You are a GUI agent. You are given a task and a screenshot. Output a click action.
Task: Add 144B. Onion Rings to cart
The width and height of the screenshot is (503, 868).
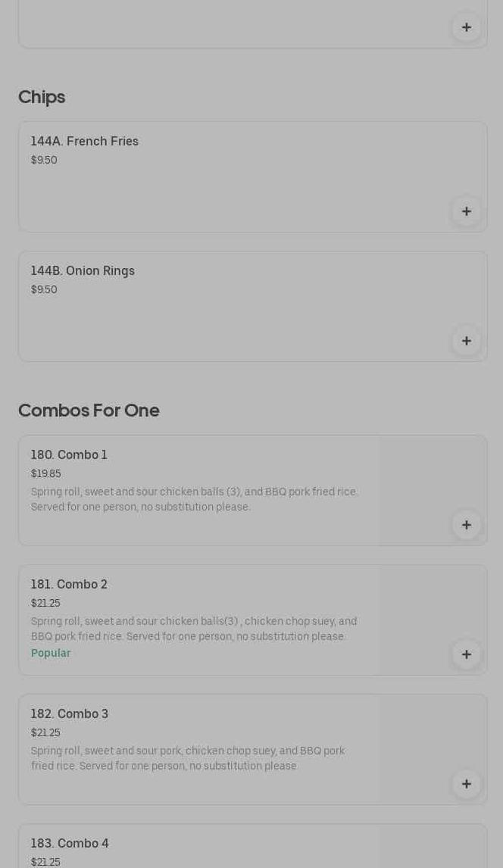pyautogui.click(x=466, y=341)
